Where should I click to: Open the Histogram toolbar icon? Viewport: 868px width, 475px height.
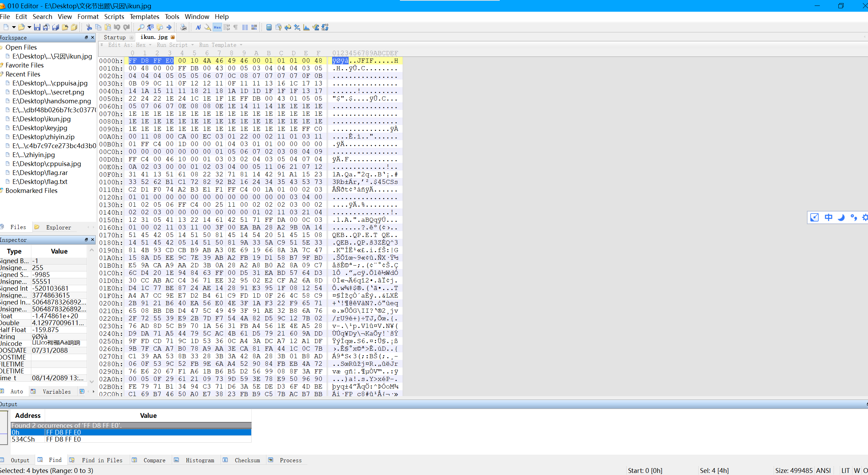(306, 27)
